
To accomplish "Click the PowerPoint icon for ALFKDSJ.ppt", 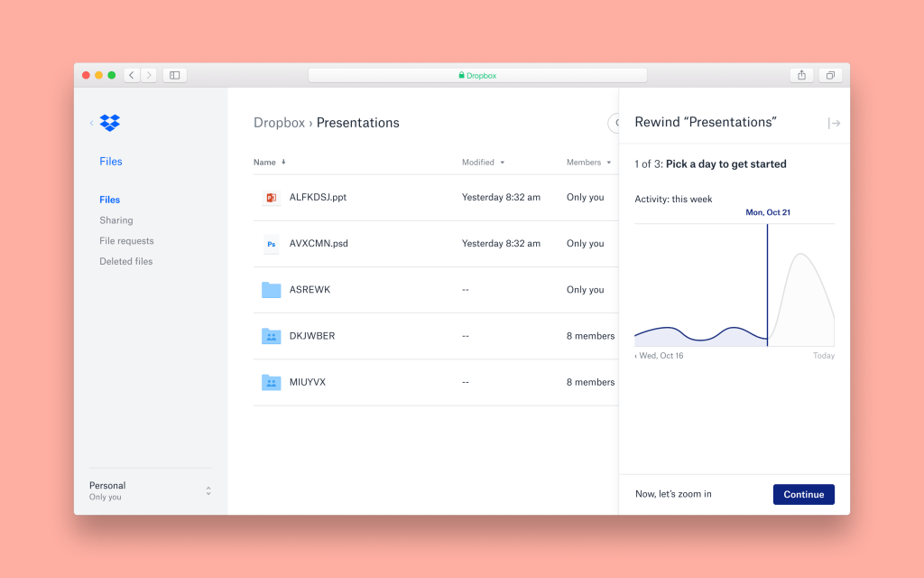I will tap(271, 198).
